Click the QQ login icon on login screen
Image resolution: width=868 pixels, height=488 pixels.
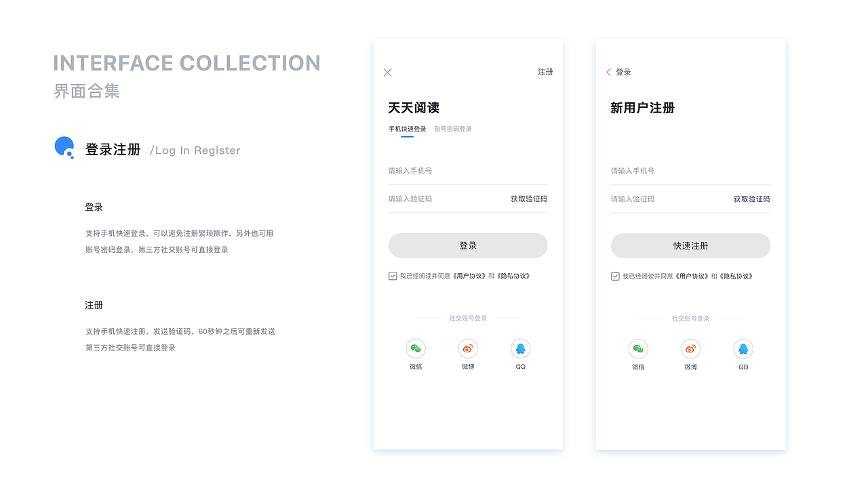pos(520,348)
